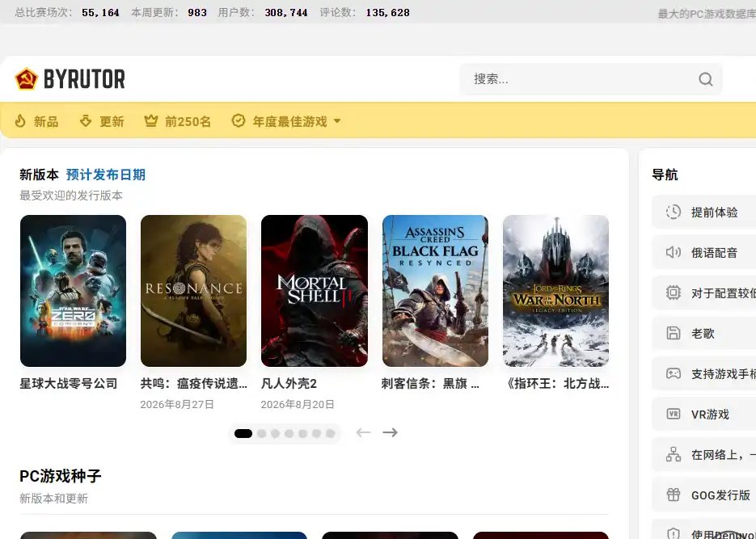Click the user count 308,744
Image resolution: width=756 pixels, height=539 pixels.
point(286,12)
